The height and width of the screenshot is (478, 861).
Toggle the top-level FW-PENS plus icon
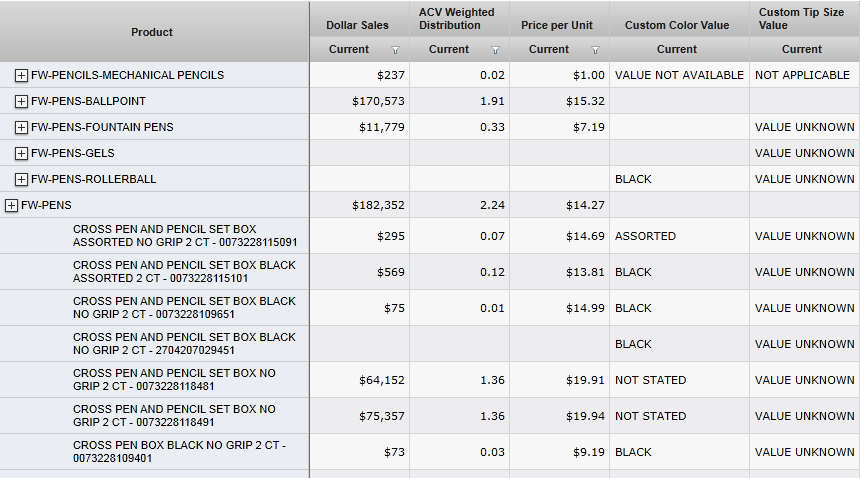click(x=12, y=205)
